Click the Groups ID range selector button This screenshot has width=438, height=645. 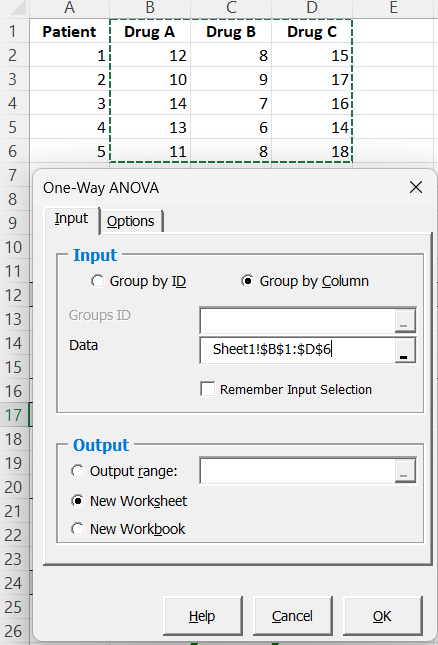[x=404, y=321]
